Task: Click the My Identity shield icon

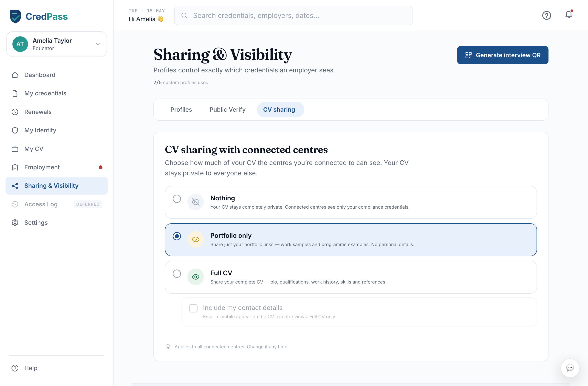Action: (x=15, y=130)
